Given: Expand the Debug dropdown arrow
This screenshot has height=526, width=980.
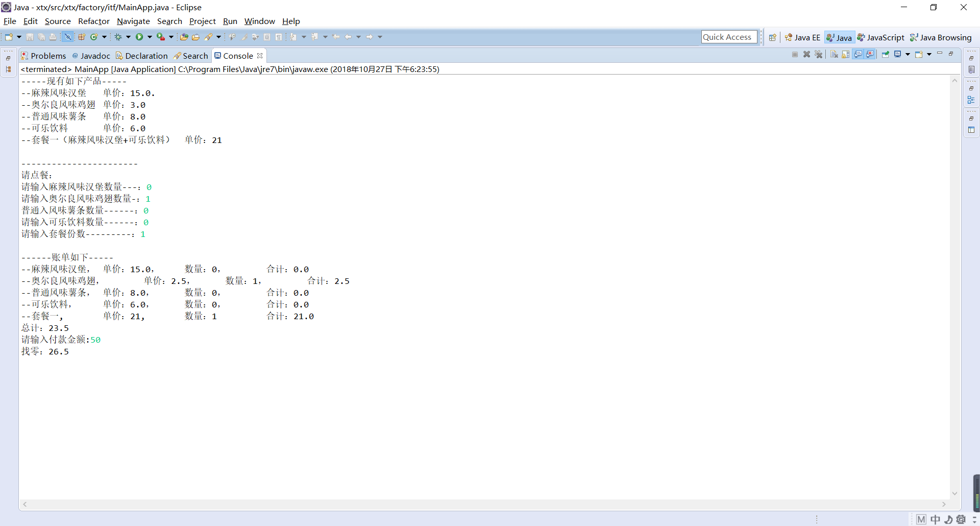Looking at the screenshot, I should click(128, 37).
